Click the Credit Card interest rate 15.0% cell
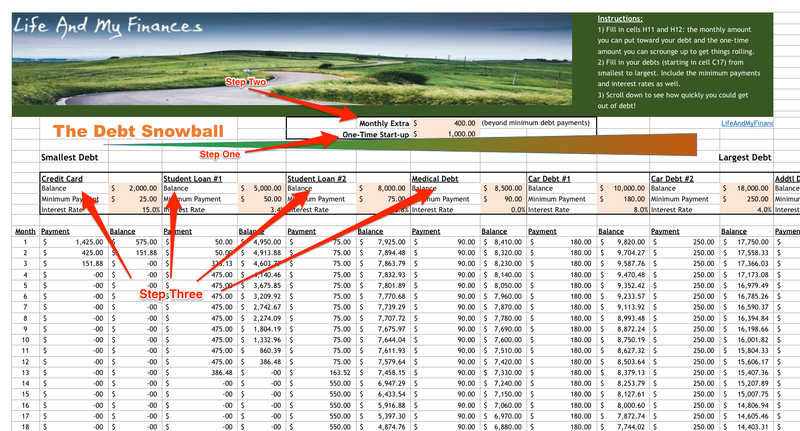The image size is (800, 431). [134, 210]
